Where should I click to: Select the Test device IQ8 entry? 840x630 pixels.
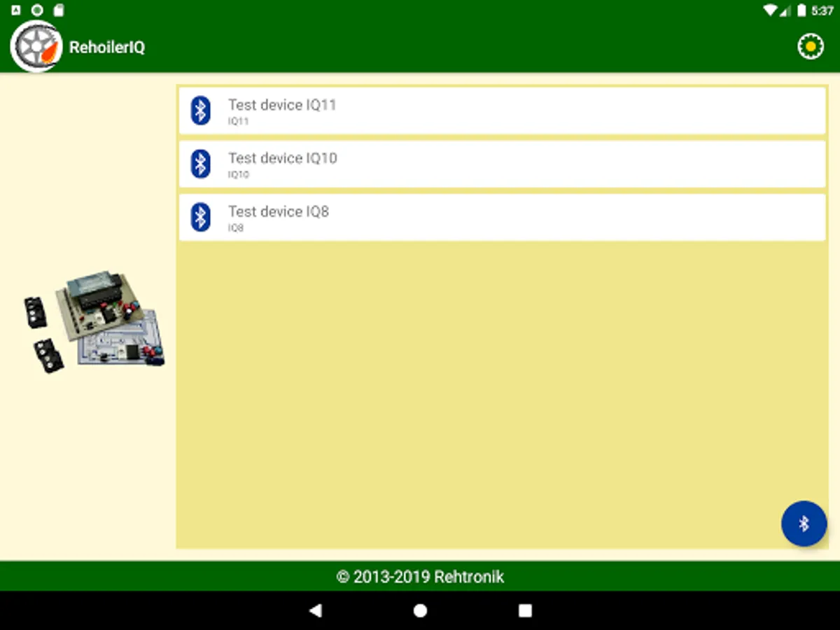point(503,217)
